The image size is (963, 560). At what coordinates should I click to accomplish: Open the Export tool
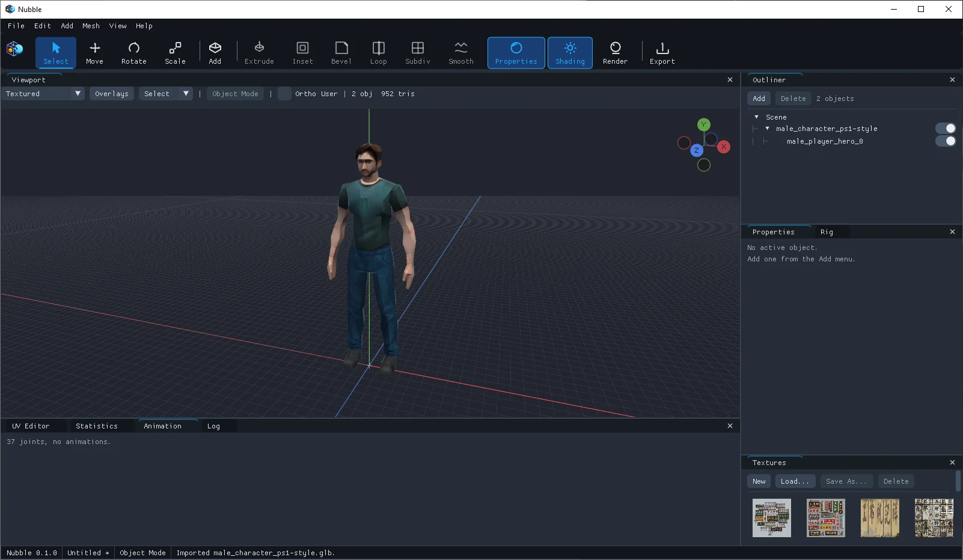[x=662, y=53]
